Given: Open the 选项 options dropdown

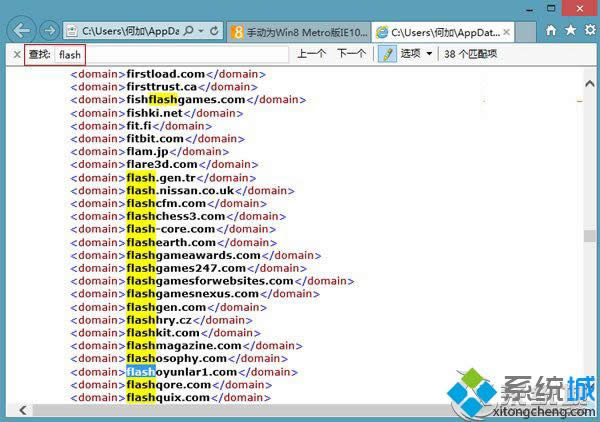Looking at the screenshot, I should [x=416, y=54].
